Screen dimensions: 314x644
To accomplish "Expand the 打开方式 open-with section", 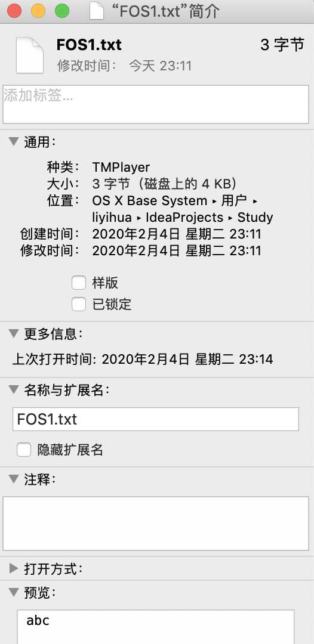I will [14, 568].
